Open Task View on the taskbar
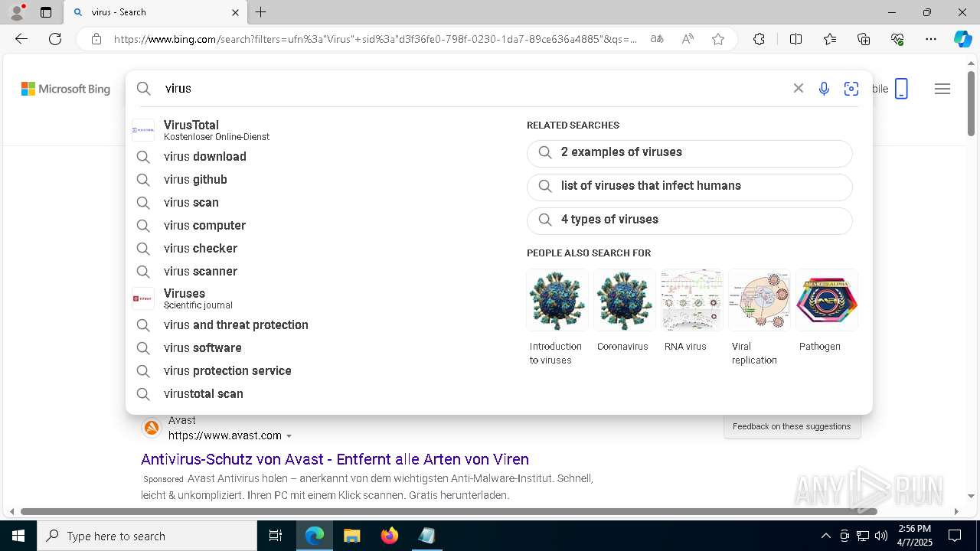The image size is (980, 551). tap(276, 536)
